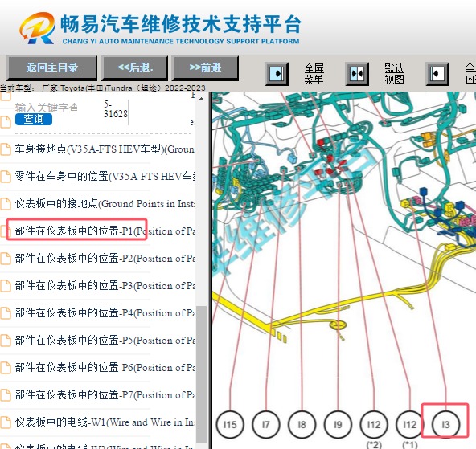This screenshot has width=476, height=449.
Task: Open 车身接地点(V35A-FTS HEV车型) item
Action: 105,149
